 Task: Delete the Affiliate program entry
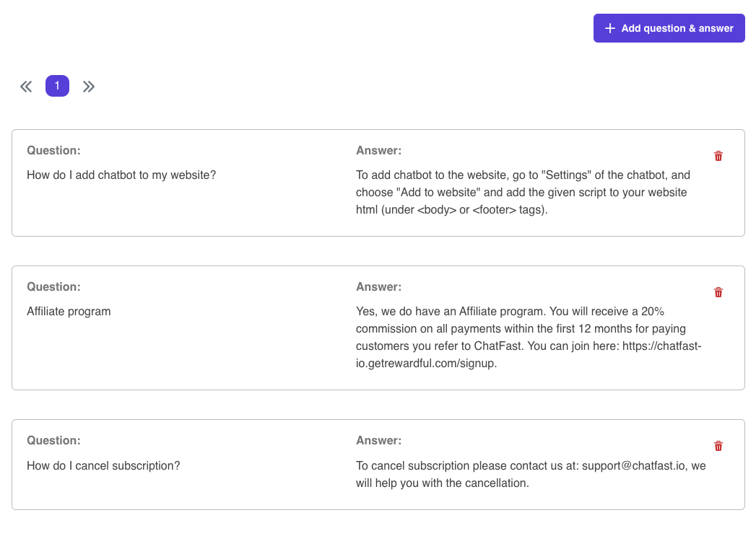[x=718, y=292]
